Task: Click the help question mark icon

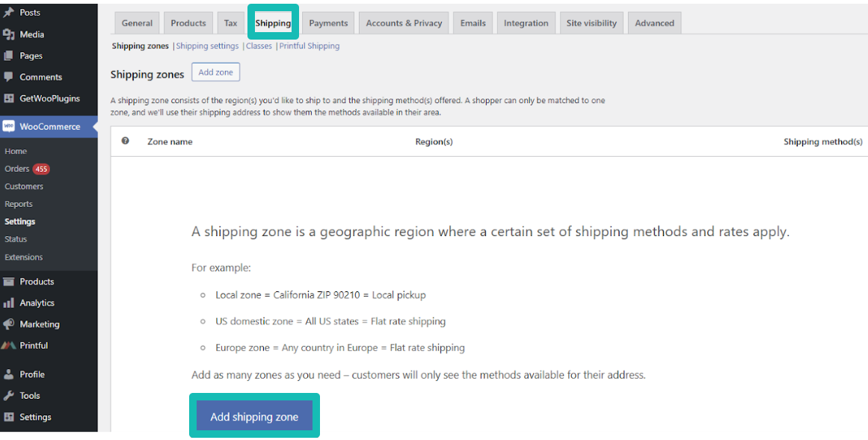Action: click(124, 141)
